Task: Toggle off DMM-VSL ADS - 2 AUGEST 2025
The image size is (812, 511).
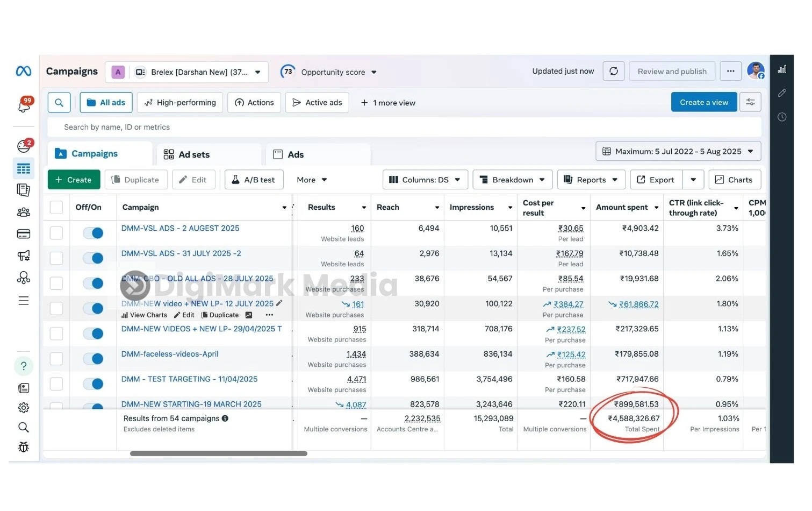Action: click(x=94, y=233)
